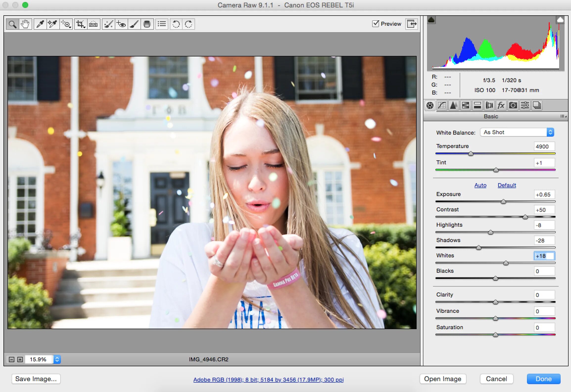
Task: Select the Crop tool
Action: click(x=80, y=24)
